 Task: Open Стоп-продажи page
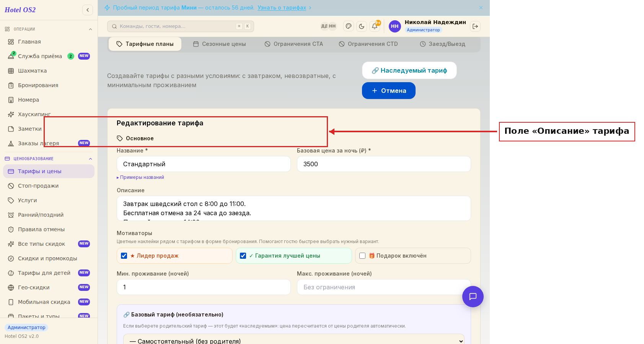pos(49,186)
